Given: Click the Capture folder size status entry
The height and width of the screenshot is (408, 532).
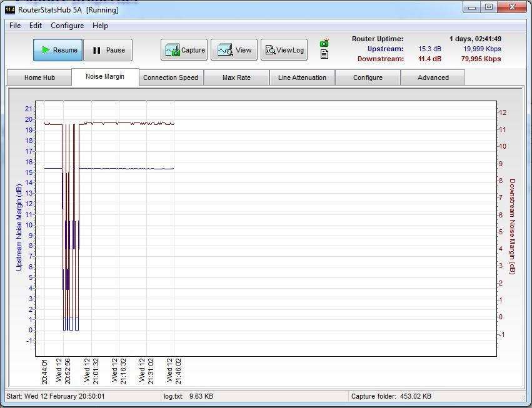Looking at the screenshot, I should [x=391, y=396].
